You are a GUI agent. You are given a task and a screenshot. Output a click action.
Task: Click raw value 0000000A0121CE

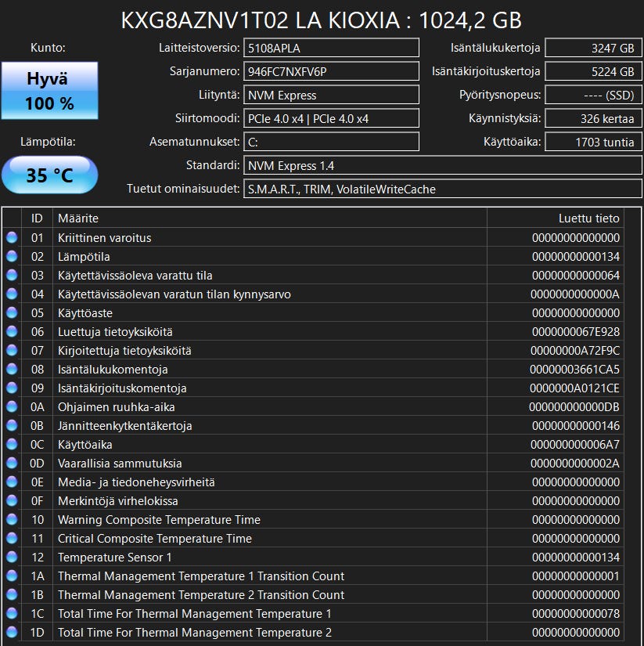[x=575, y=388]
